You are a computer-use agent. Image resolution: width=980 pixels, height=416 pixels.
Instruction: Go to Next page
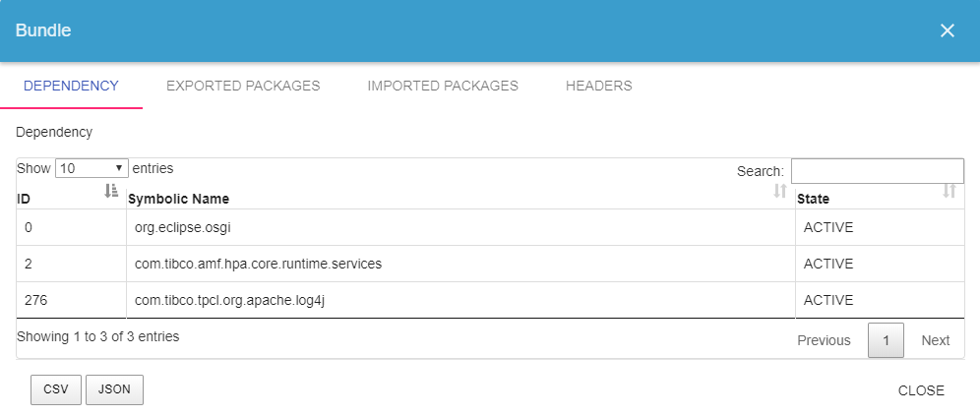point(935,340)
